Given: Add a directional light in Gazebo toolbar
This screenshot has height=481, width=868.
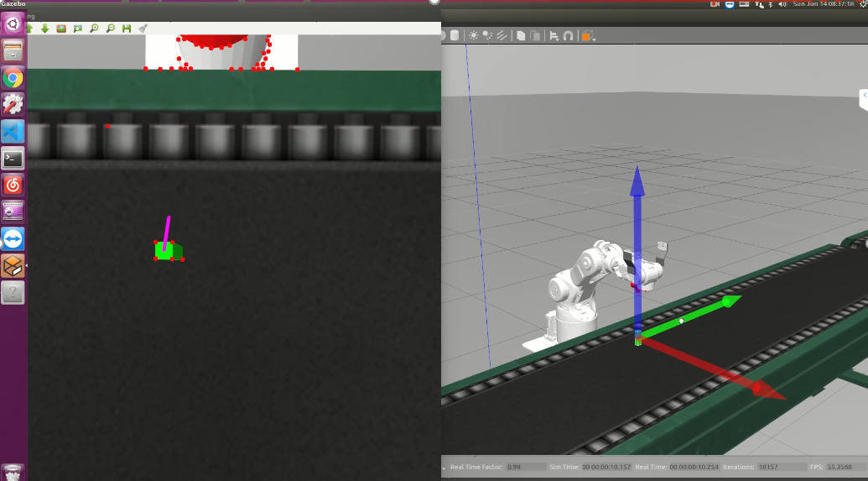Looking at the screenshot, I should (502, 35).
